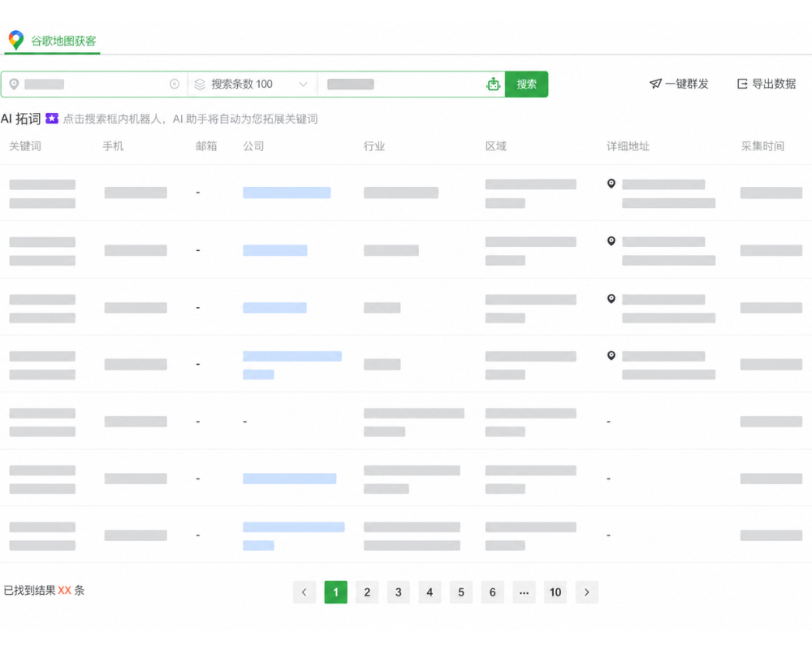The height and width of the screenshot is (650, 812).
Task: Click the Google Maps pin logo
Action: pyautogui.click(x=16, y=41)
